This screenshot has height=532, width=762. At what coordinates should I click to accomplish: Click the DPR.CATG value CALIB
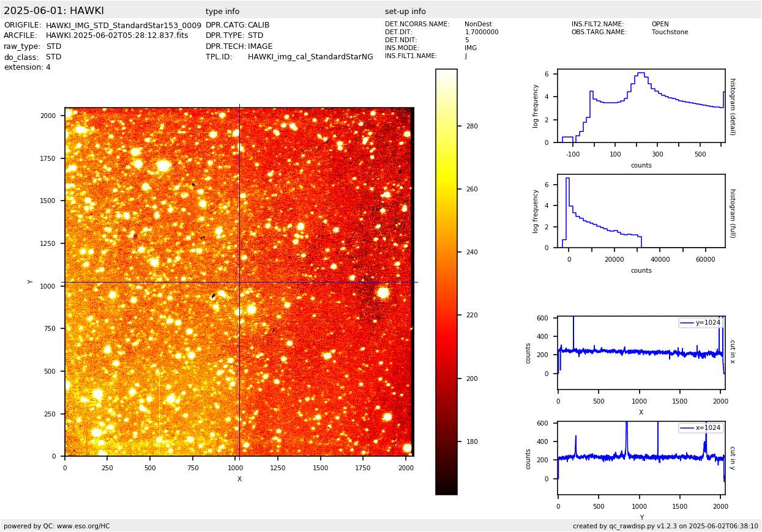(258, 25)
